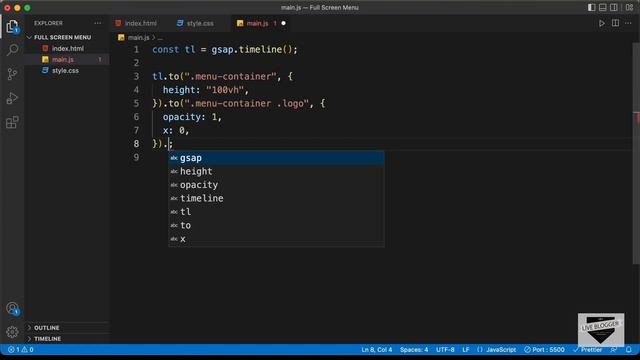Click Ln 8, Col 4 in status bar
Screen dimensions: 640x360
tap(376, 350)
